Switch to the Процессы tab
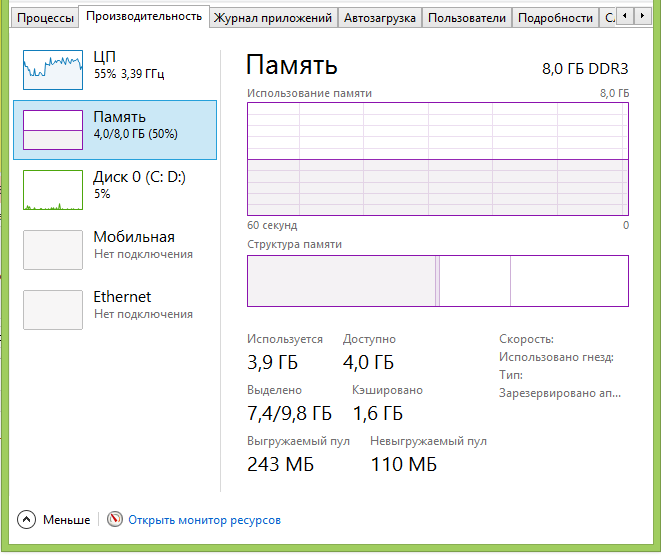This screenshot has height=557, width=661. (45, 18)
